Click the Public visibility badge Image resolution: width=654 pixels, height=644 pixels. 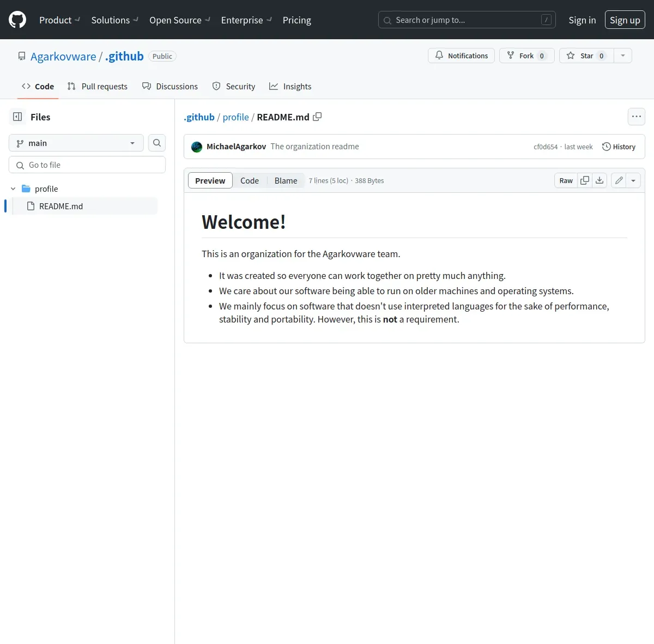click(x=162, y=56)
